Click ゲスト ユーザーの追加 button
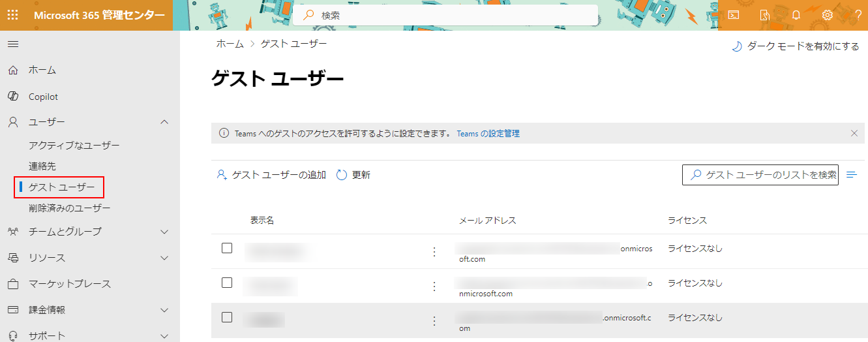Viewport: 868px width, 342px height. tap(271, 175)
